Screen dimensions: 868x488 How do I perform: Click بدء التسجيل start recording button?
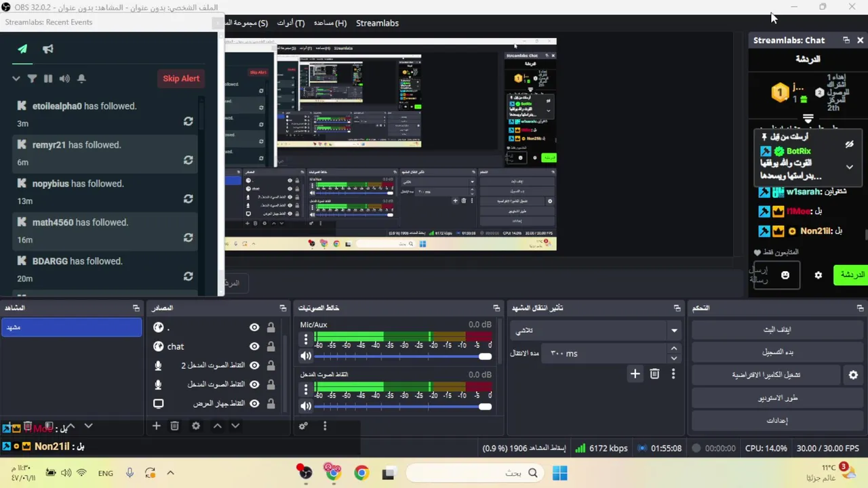pos(777,352)
